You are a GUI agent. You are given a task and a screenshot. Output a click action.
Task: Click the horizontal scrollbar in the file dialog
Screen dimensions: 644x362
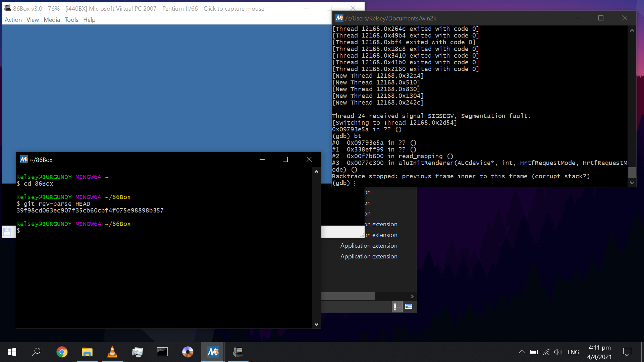348,296
